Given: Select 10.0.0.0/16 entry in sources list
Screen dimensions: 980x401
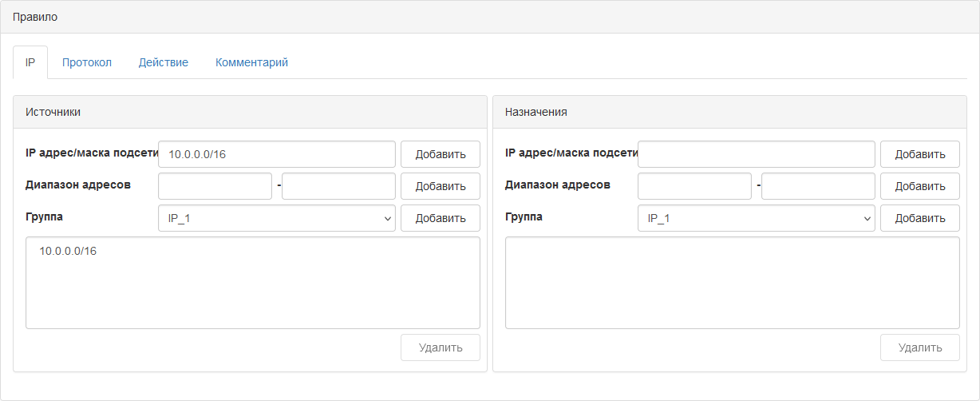Looking at the screenshot, I should click(x=68, y=251).
